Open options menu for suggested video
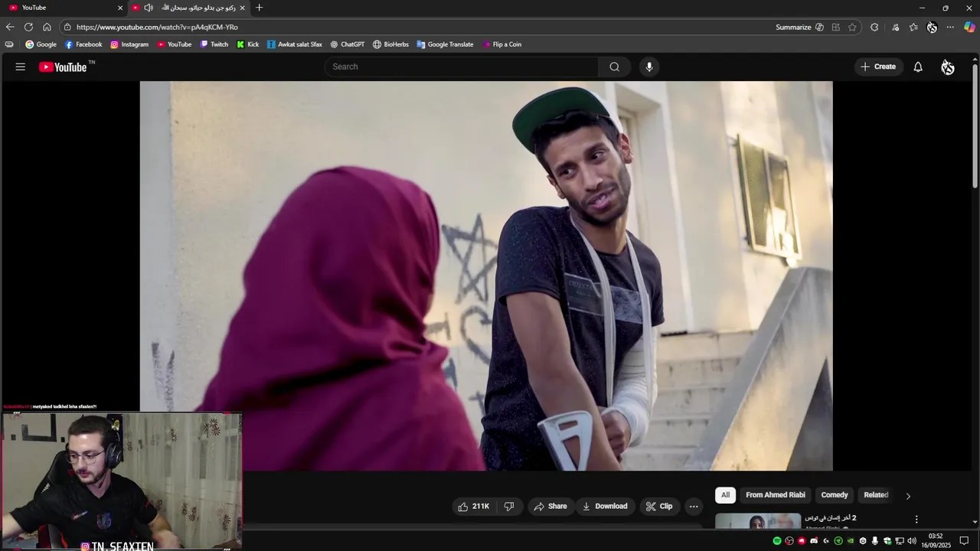 [x=916, y=520]
